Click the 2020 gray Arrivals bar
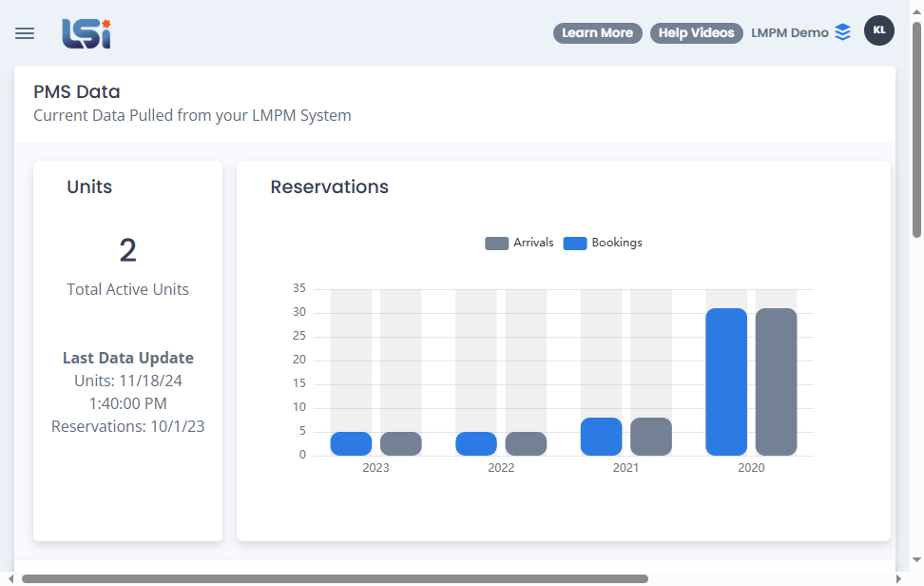This screenshot has height=586, width=924. 776,382
